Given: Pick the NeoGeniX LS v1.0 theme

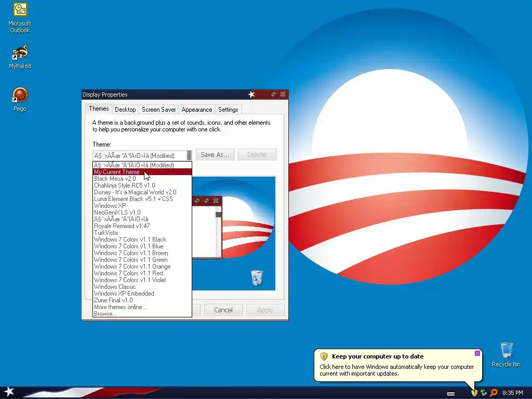Looking at the screenshot, I should tap(142, 212).
